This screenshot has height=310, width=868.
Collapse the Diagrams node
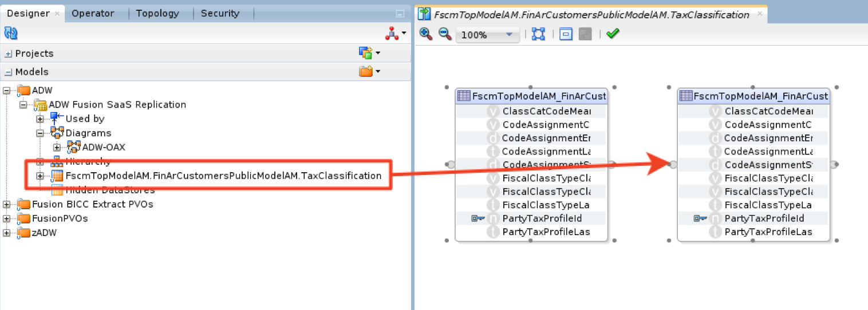coord(40,133)
